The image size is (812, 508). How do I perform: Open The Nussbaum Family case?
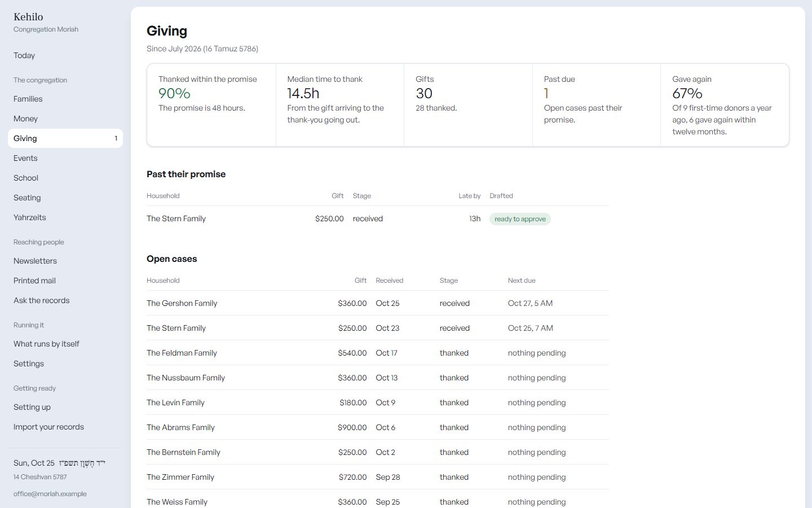378,378
